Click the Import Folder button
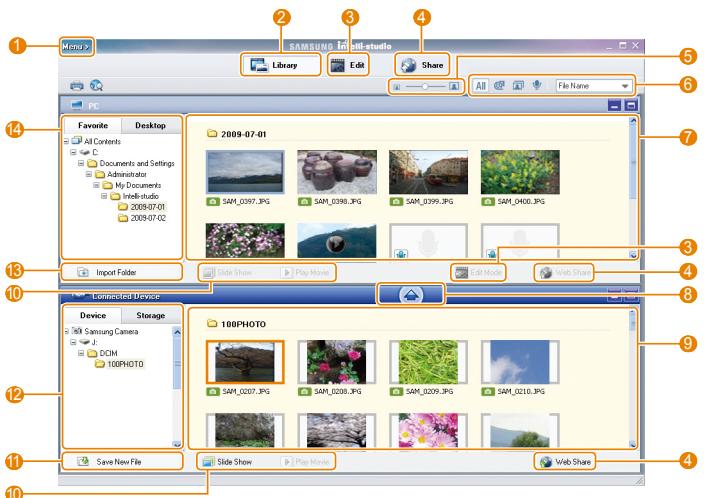 click(122, 272)
